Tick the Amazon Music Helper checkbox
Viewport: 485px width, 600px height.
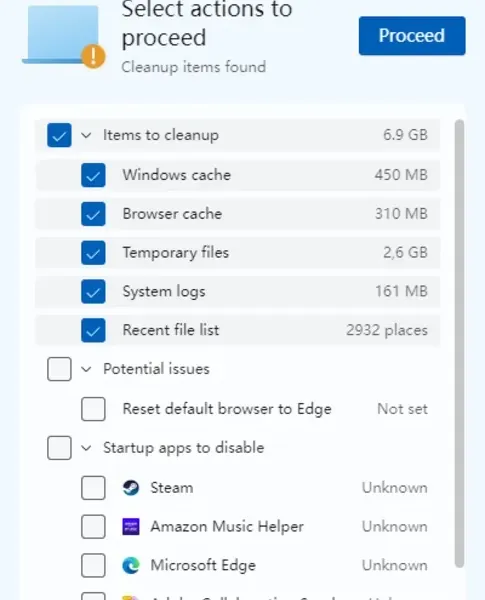(93, 527)
